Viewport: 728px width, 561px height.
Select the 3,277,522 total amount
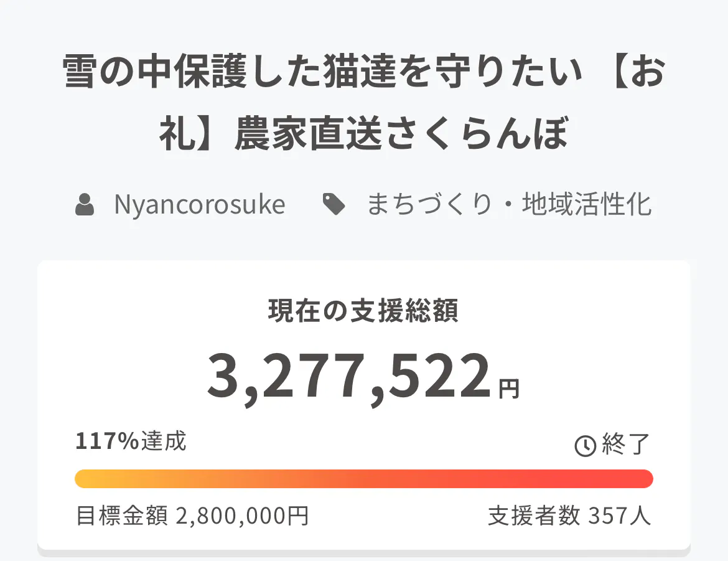pos(348,377)
